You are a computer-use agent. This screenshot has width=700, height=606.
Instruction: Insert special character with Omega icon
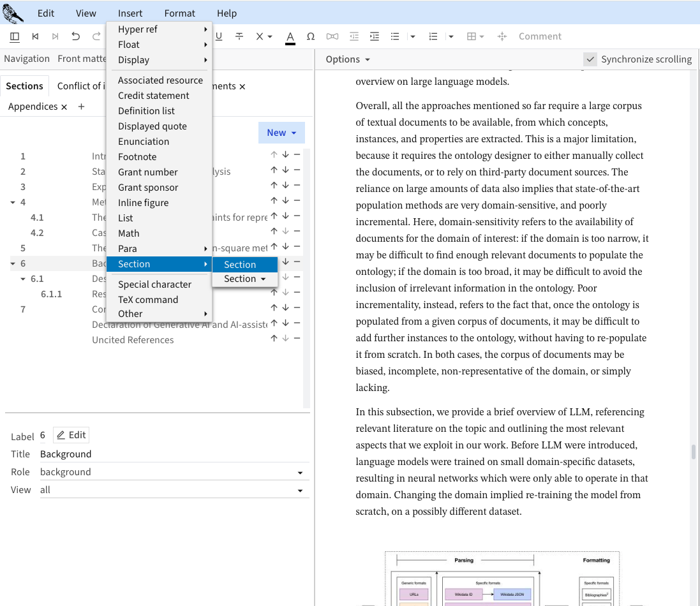point(311,36)
